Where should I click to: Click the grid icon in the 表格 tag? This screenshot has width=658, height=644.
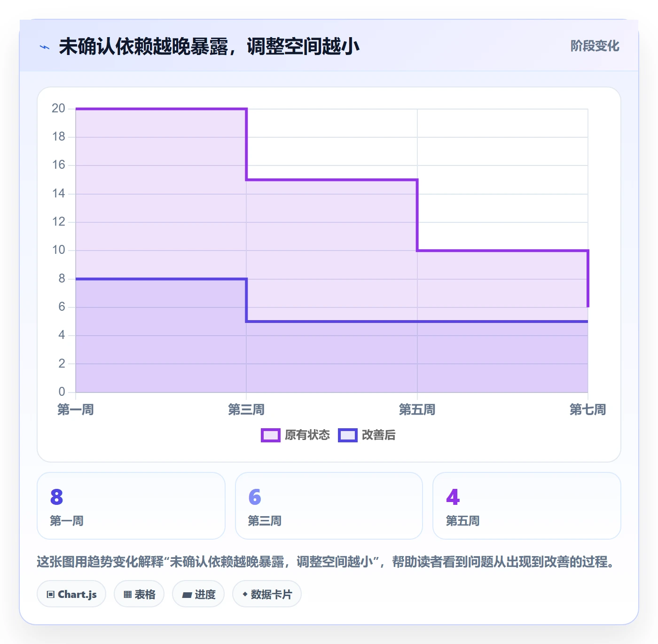tap(127, 595)
